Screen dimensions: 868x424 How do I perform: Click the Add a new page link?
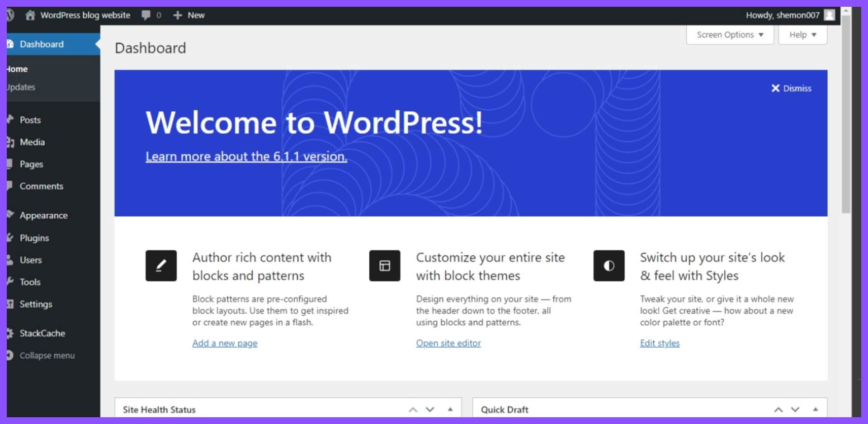tap(225, 343)
